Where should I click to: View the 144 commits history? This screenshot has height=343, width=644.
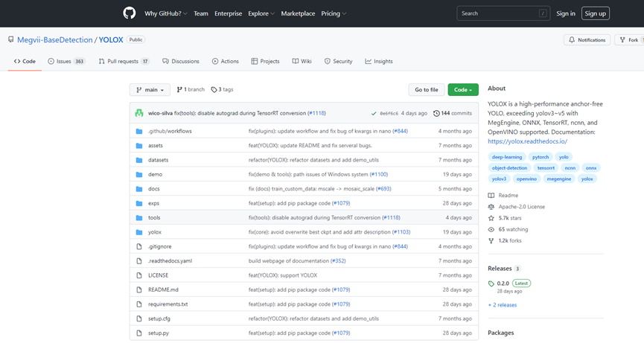452,113
